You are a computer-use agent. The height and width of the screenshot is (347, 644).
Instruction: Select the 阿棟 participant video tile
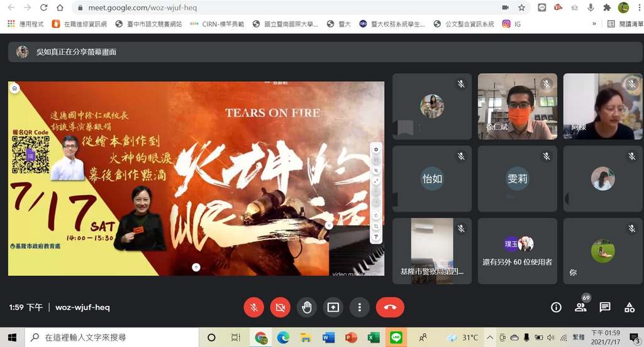coord(602,106)
